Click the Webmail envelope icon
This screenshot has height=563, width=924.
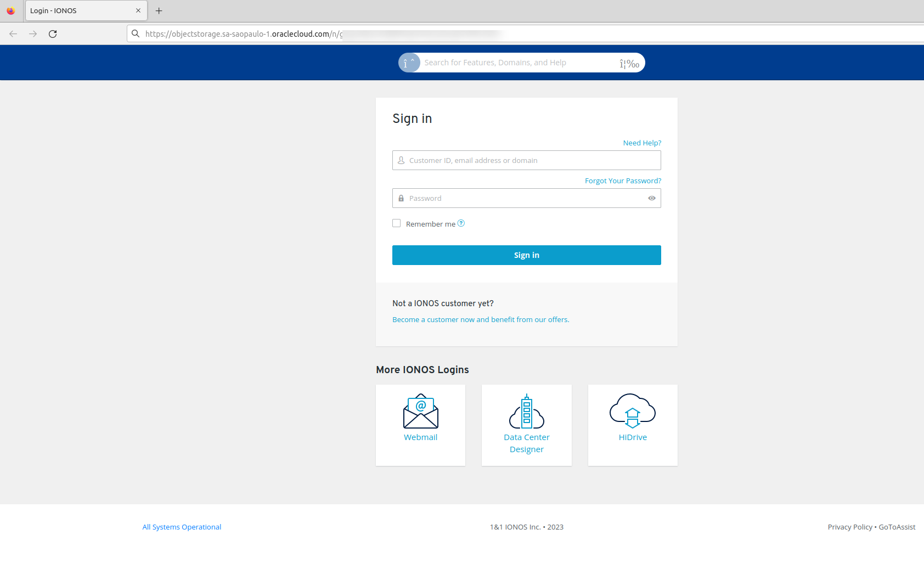click(x=421, y=410)
